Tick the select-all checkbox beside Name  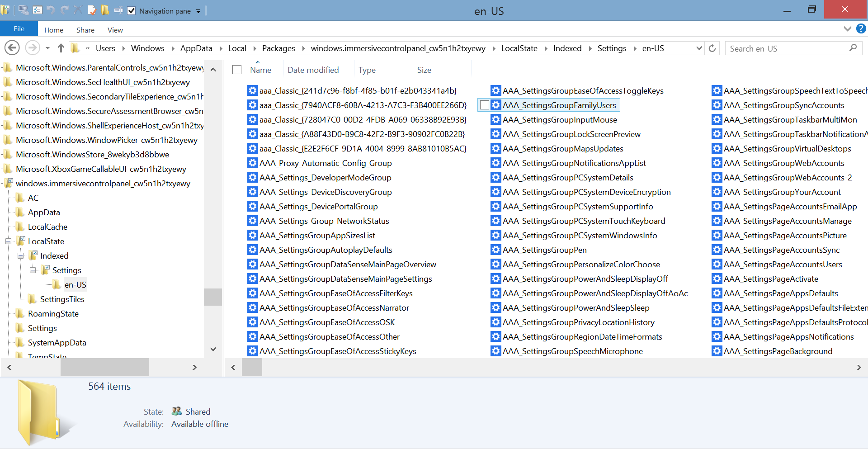237,70
